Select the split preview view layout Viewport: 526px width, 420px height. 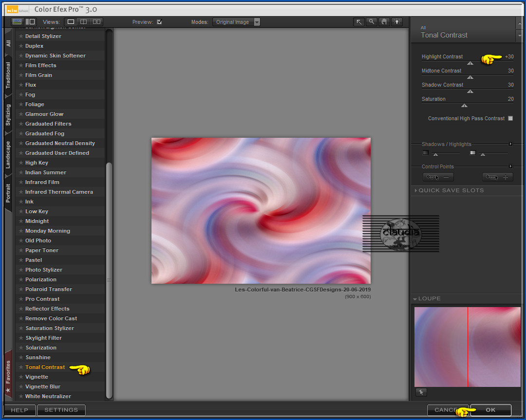(x=84, y=22)
